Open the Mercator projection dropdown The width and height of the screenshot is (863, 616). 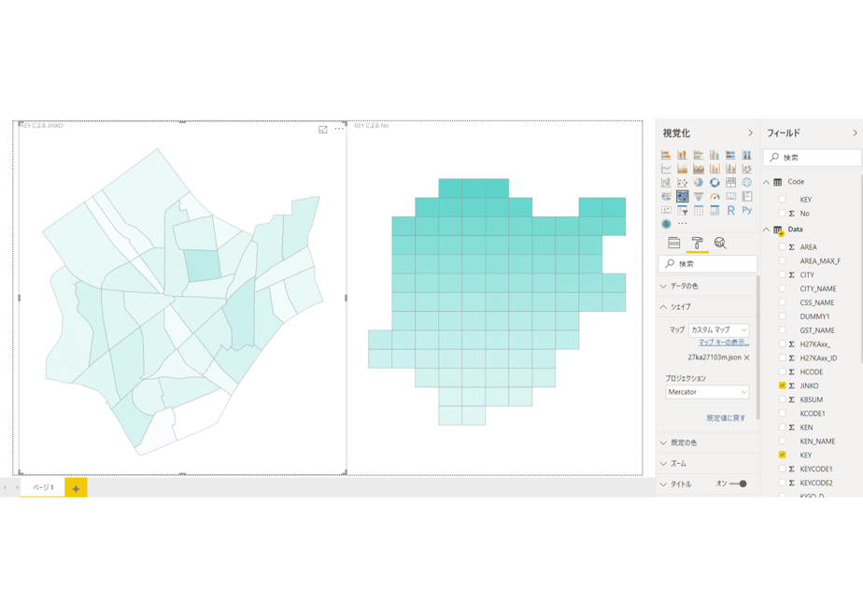(707, 392)
